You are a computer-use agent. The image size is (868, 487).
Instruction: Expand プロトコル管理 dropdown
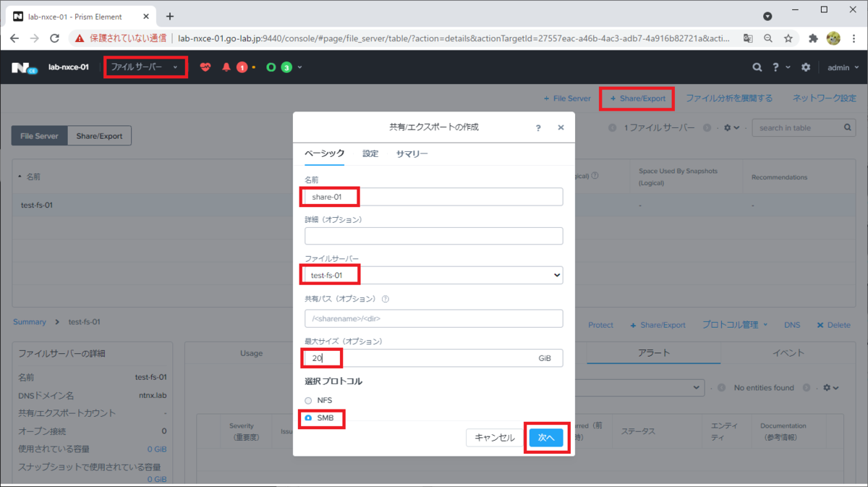pos(735,325)
